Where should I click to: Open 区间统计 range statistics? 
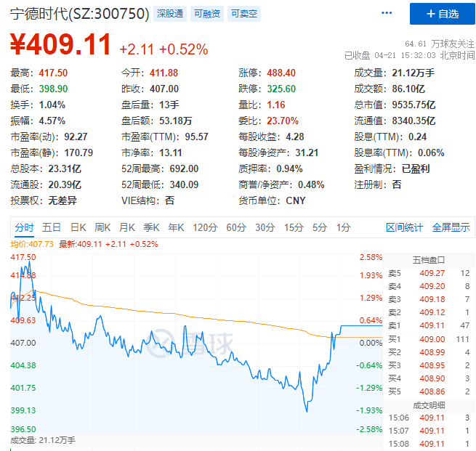[x=404, y=227]
